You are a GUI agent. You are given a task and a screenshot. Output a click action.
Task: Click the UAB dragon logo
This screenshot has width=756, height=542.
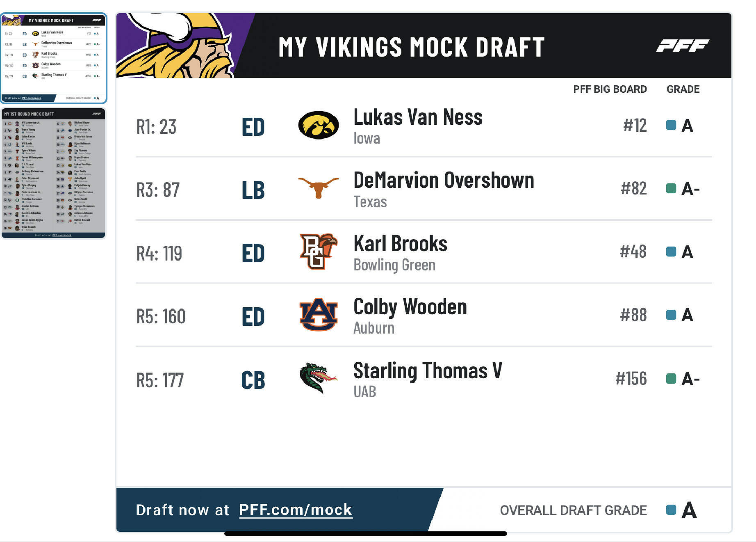318,378
